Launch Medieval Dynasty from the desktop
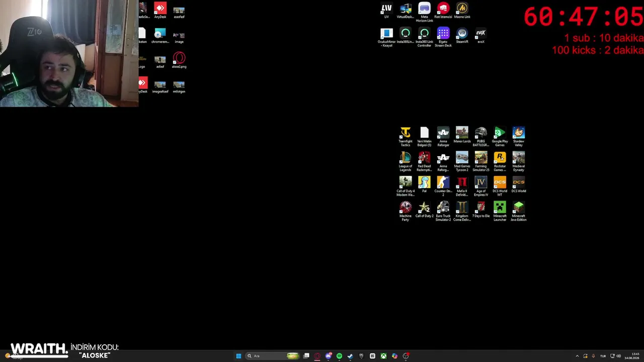The width and height of the screenshot is (644, 362). pyautogui.click(x=519, y=162)
